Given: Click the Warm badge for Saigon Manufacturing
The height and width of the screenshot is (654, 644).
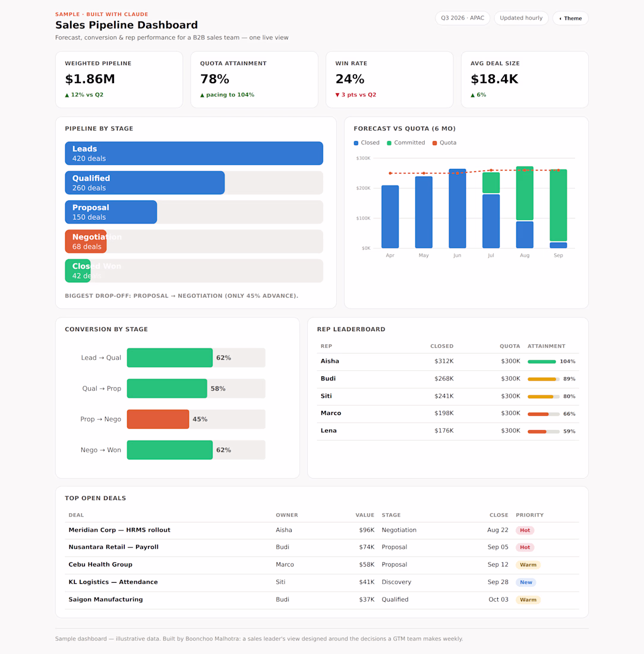Looking at the screenshot, I should click(x=528, y=600).
